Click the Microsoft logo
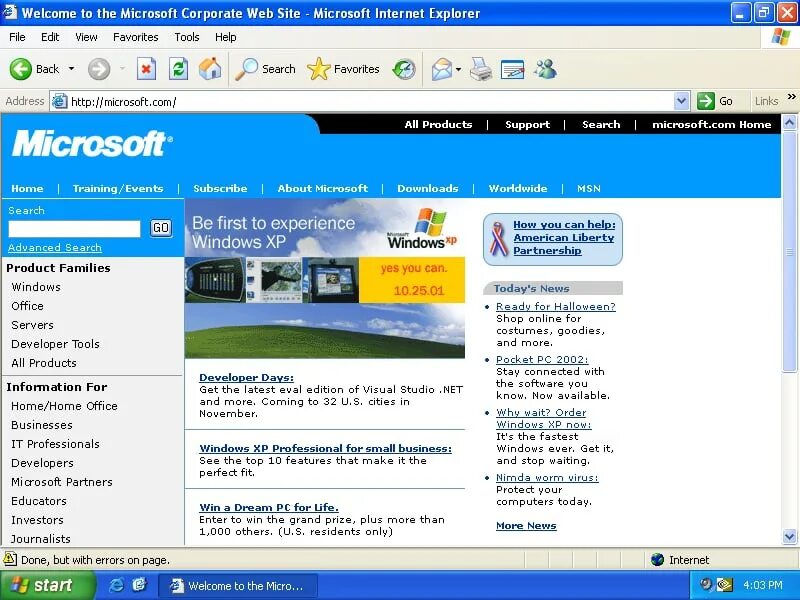Image resolution: width=800 pixels, height=600 pixels. pos(92,143)
